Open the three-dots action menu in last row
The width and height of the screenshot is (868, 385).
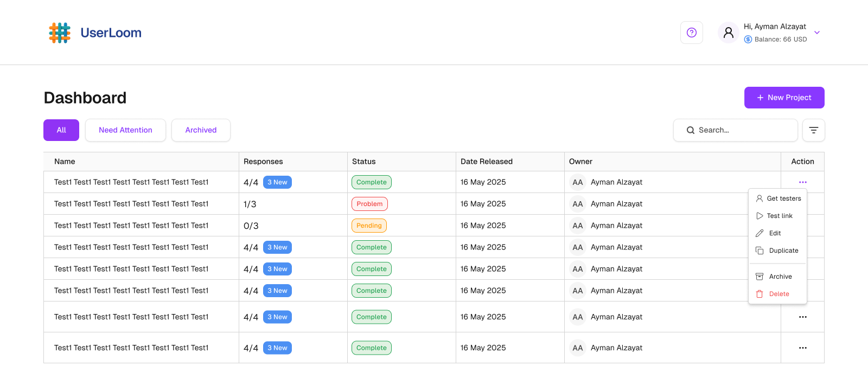803,348
